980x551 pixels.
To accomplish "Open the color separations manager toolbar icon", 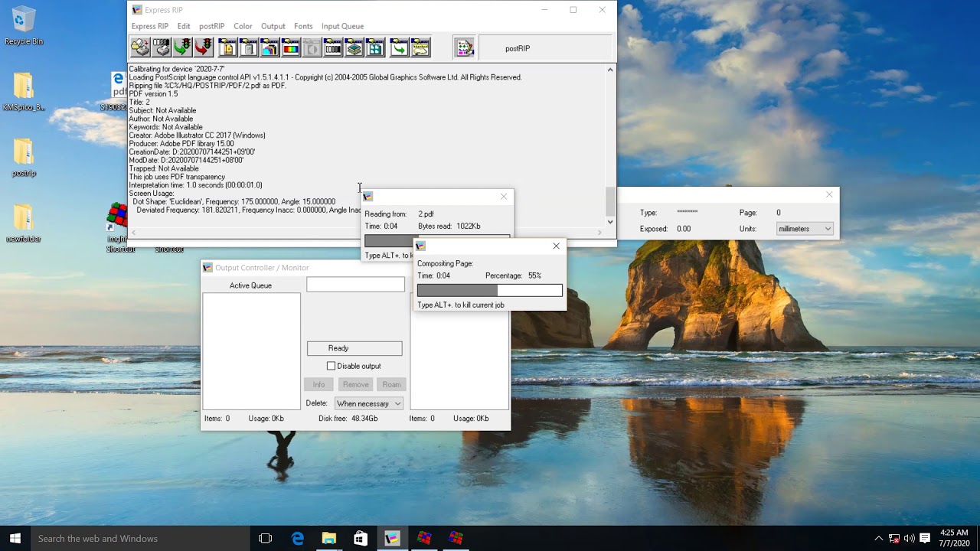I will (x=269, y=48).
